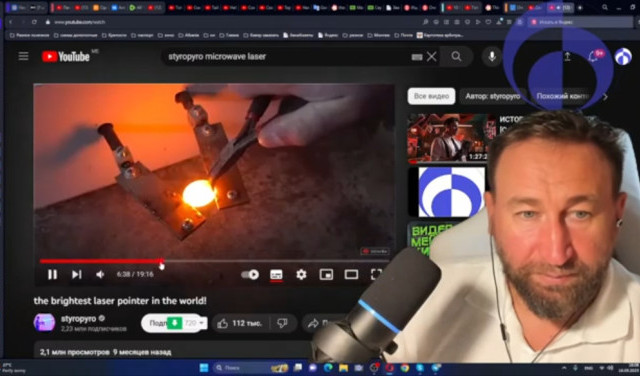Viewport: 640px width, 376px height.
Task: Search with the magnifier button
Action: (456, 56)
